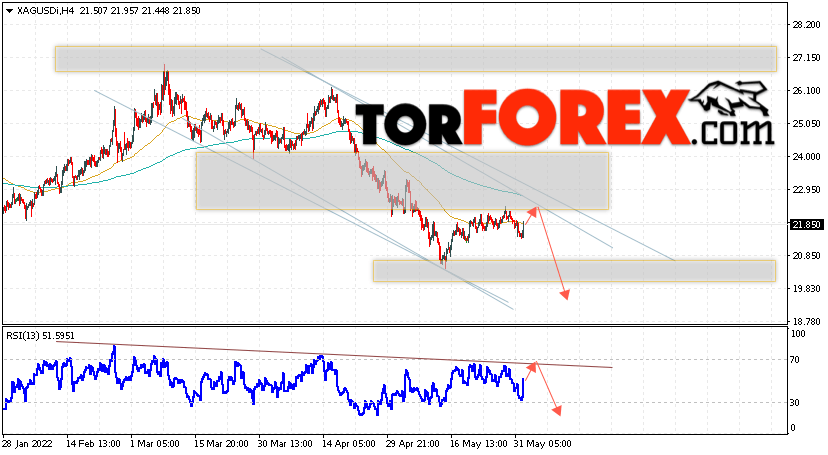Click the OHLC values 21.507 21.957 21.448 21.850
This screenshot has width=828, height=455.
pyautogui.click(x=140, y=11)
